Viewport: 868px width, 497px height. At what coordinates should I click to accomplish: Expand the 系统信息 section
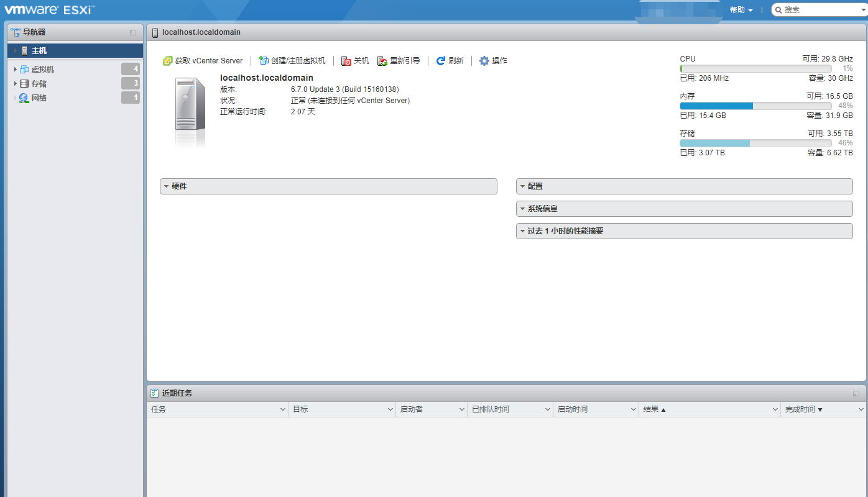(x=684, y=209)
